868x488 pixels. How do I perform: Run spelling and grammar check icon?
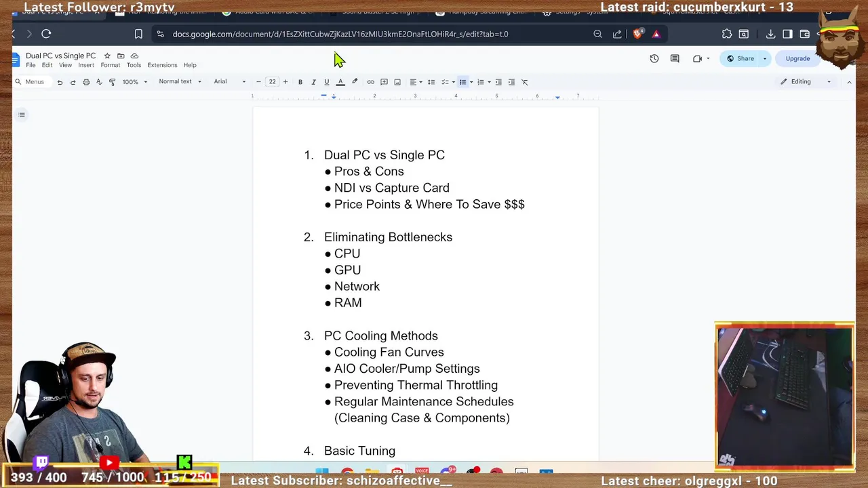[99, 82]
